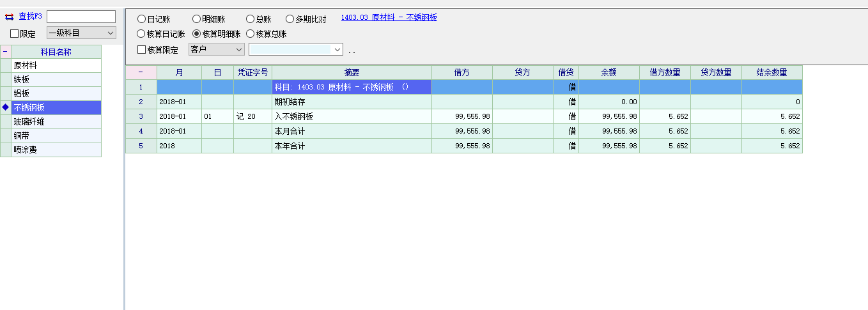Click the collapse minus icon above subject list
This screenshot has height=310, width=868.
pyautogui.click(x=6, y=52)
